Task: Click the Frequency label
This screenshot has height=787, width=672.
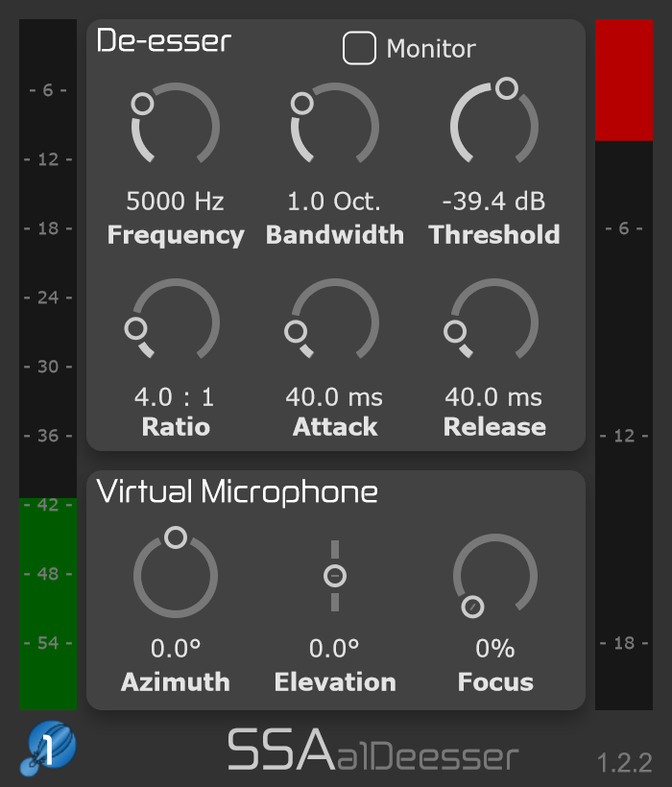Action: pos(176,234)
